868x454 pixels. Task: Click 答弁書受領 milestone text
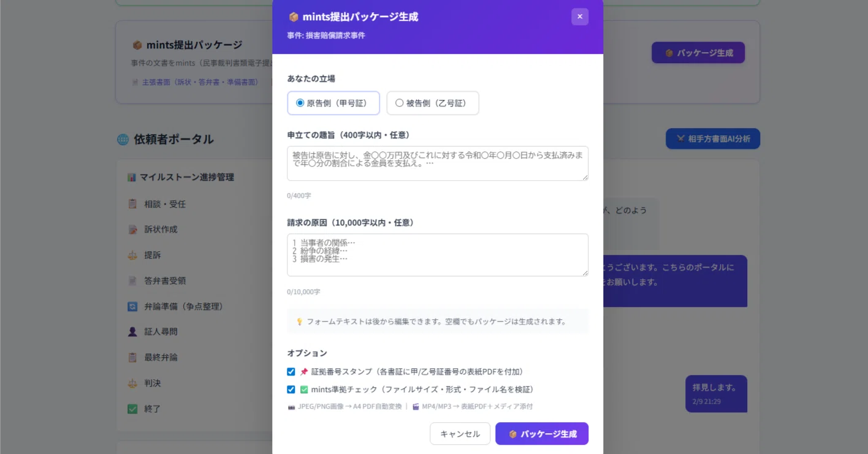point(165,281)
